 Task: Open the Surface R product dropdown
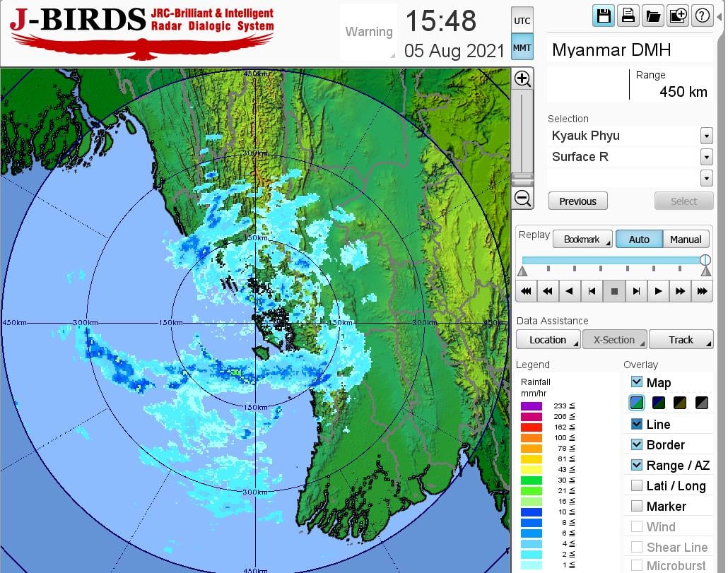coord(706,157)
